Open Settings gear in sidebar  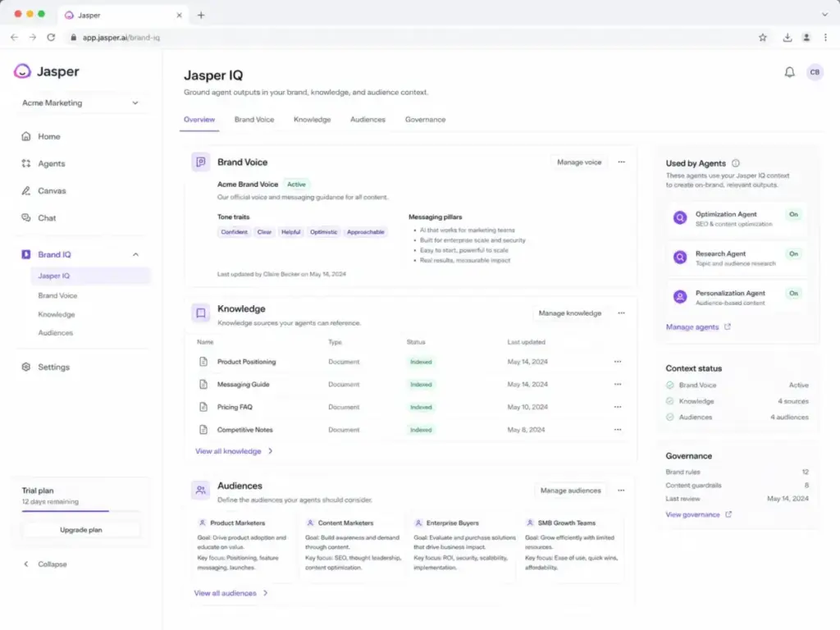point(25,367)
